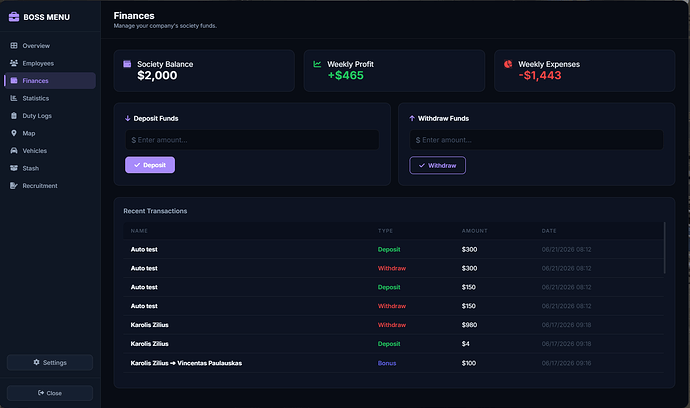The height and width of the screenshot is (408, 690).
Task: Focus the Withdraw Funds amount field
Action: click(x=536, y=140)
